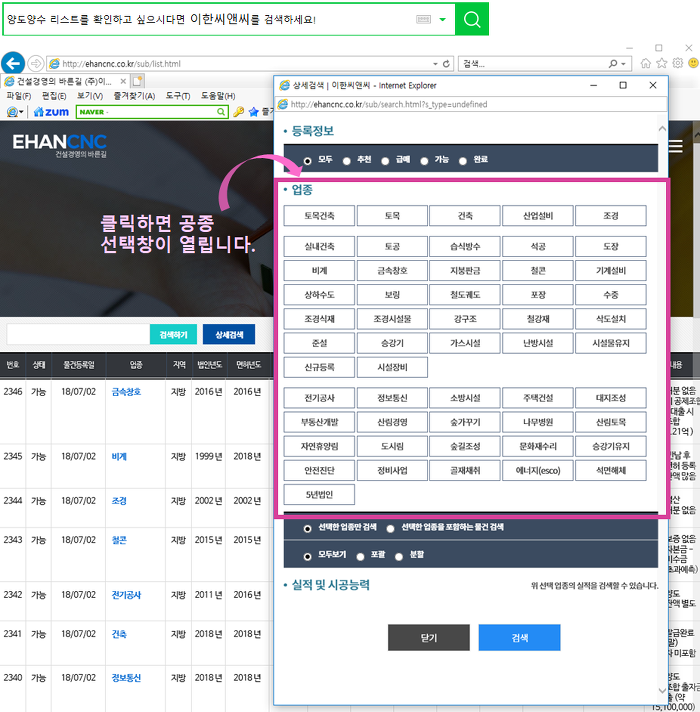Select the 분할 radio button
Screen dimensions: 700x712
399,556
